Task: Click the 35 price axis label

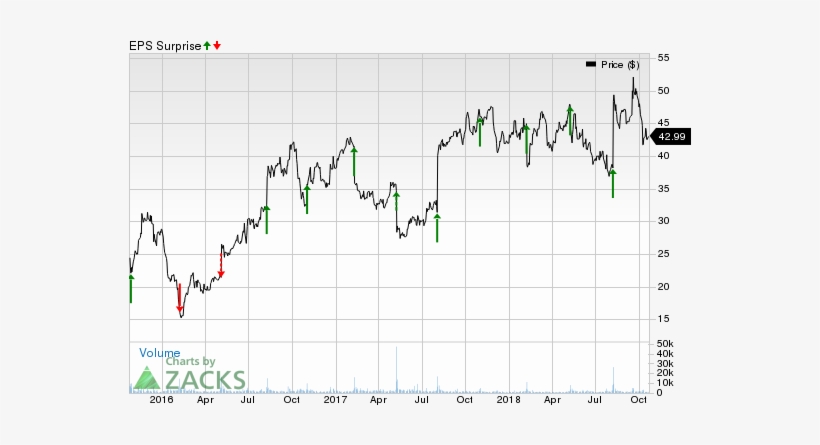Action: point(664,189)
